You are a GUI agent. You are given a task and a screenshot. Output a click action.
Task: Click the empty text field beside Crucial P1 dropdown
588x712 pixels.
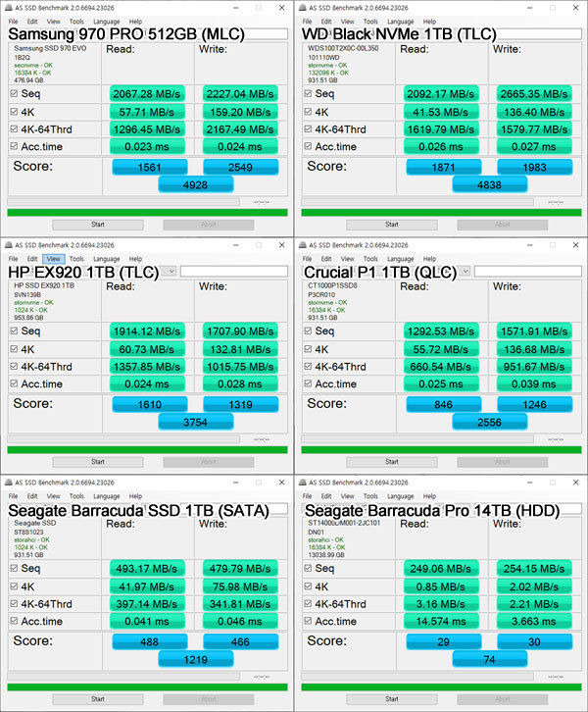click(x=528, y=272)
